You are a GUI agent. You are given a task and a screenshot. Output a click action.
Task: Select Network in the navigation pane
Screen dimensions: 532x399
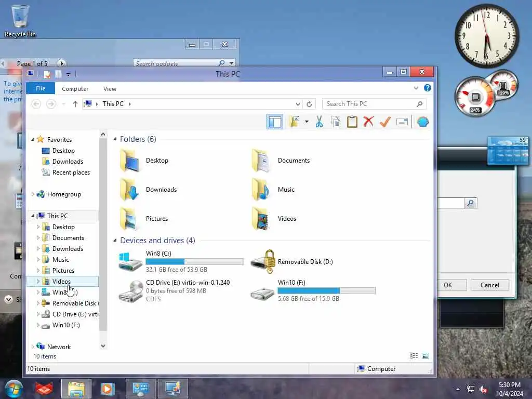pos(54,347)
